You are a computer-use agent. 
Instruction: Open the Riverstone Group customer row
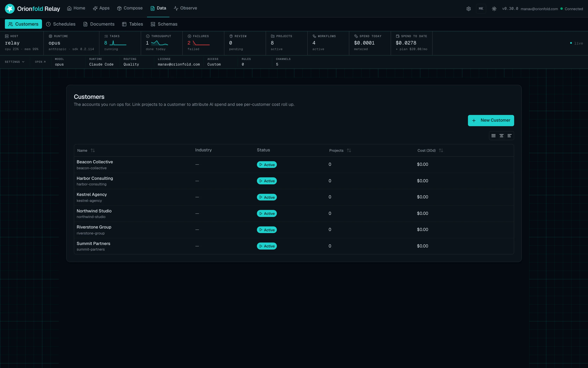tap(294, 230)
